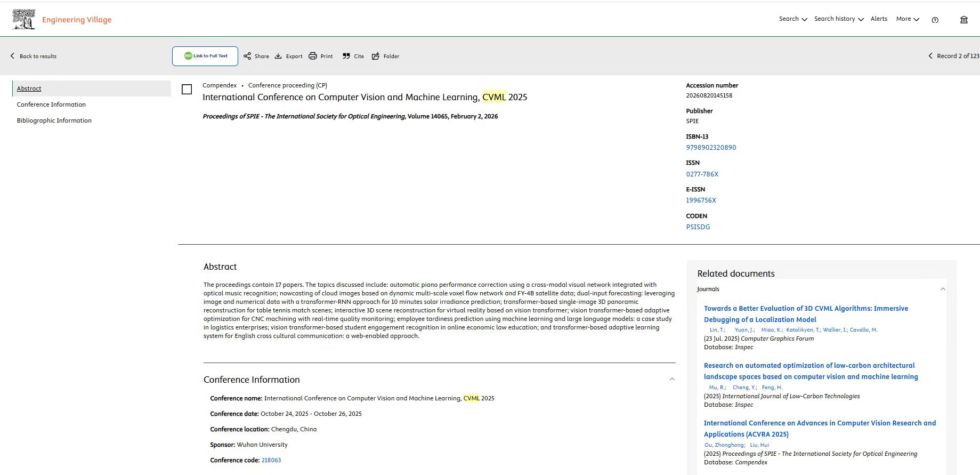Viewport: 980px width, 475px height.
Task: Open the Search dropdown menu
Action: [793, 19]
